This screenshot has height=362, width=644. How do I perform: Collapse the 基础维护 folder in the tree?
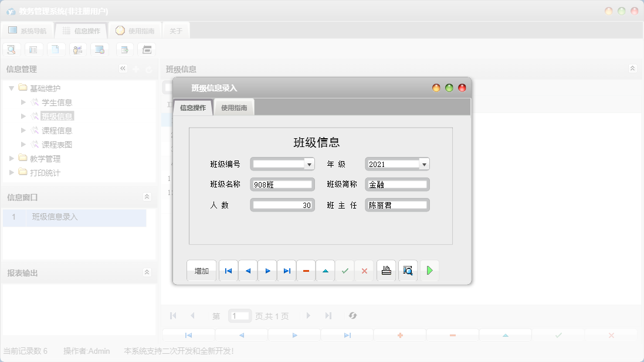click(12, 87)
